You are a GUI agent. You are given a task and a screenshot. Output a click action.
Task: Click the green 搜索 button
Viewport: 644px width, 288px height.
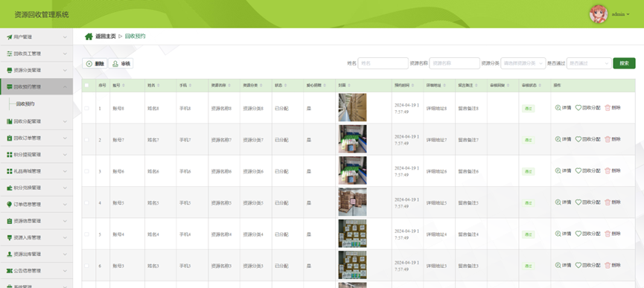click(624, 63)
